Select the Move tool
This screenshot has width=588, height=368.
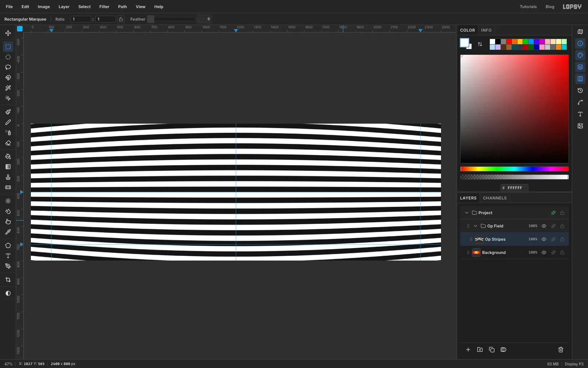pyautogui.click(x=8, y=33)
